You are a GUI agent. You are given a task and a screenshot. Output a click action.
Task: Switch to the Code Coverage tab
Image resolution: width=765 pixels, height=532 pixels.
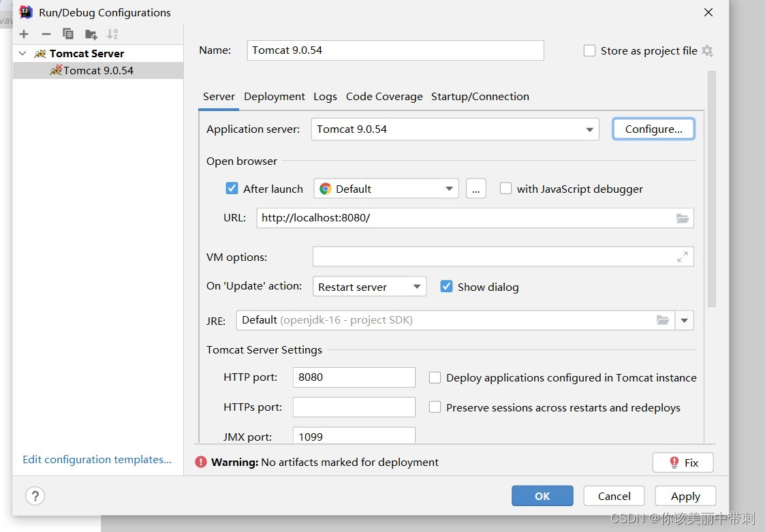(x=384, y=97)
